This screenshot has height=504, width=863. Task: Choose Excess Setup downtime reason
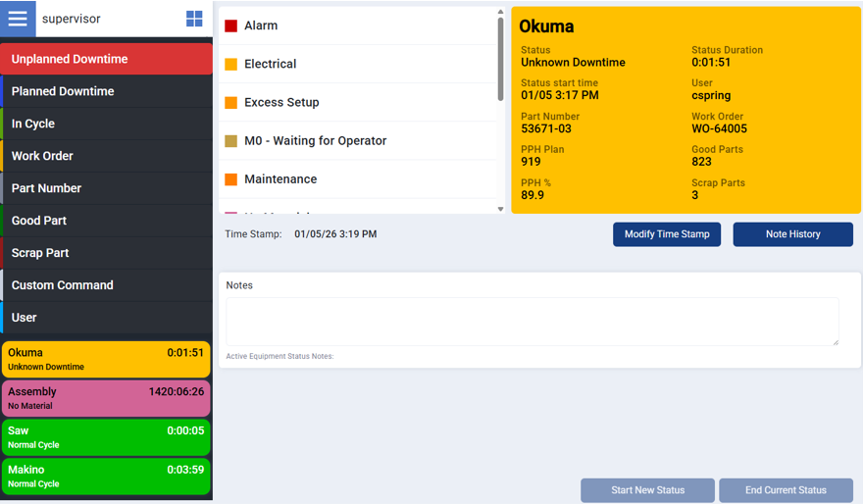(x=358, y=102)
